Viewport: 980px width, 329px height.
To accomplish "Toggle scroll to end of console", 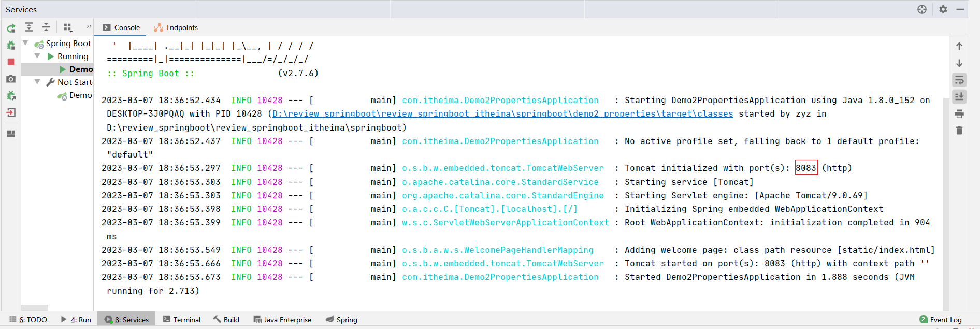I will point(959,97).
